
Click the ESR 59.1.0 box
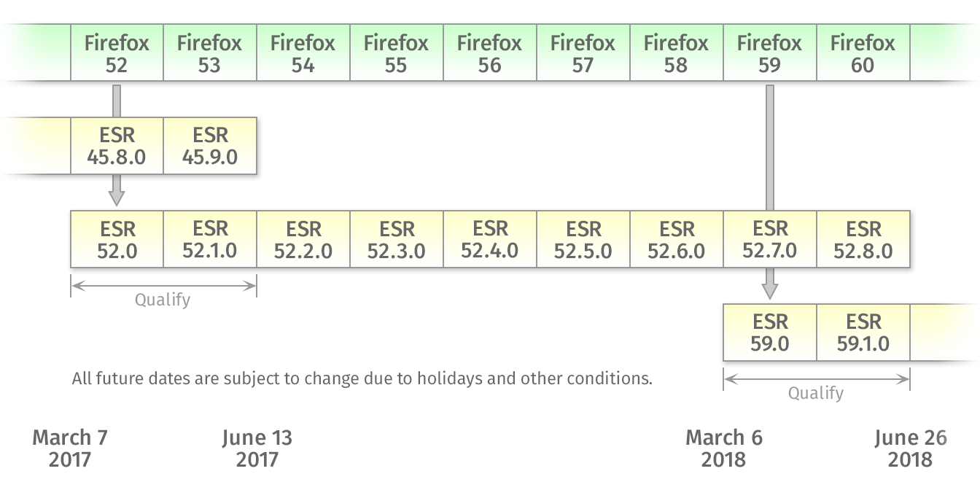(863, 332)
